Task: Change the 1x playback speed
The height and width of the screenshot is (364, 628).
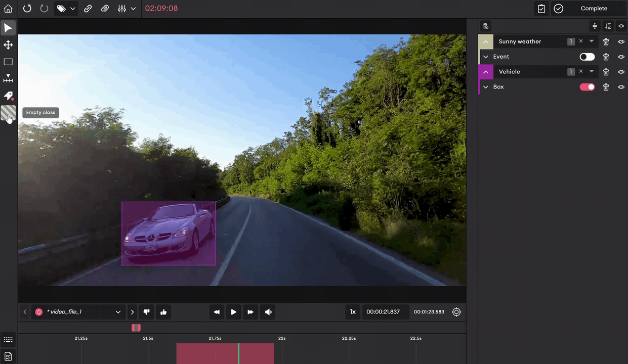Action: [x=353, y=312]
